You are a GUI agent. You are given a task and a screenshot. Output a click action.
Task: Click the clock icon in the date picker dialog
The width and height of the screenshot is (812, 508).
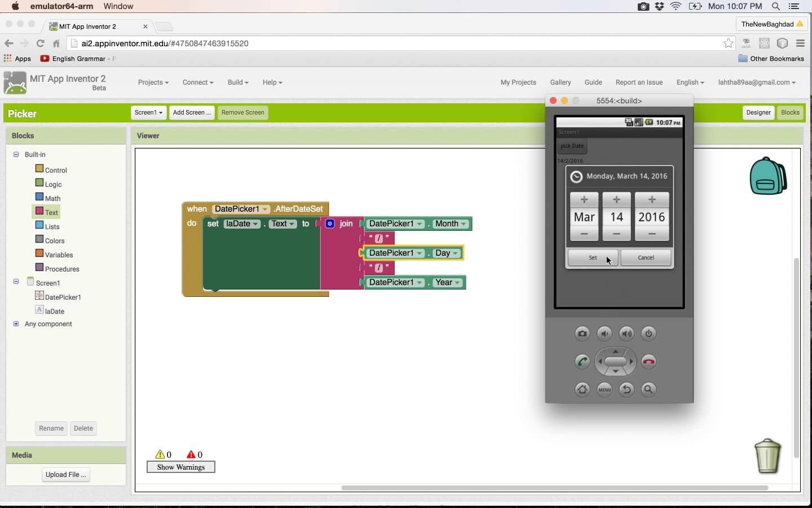coord(576,177)
